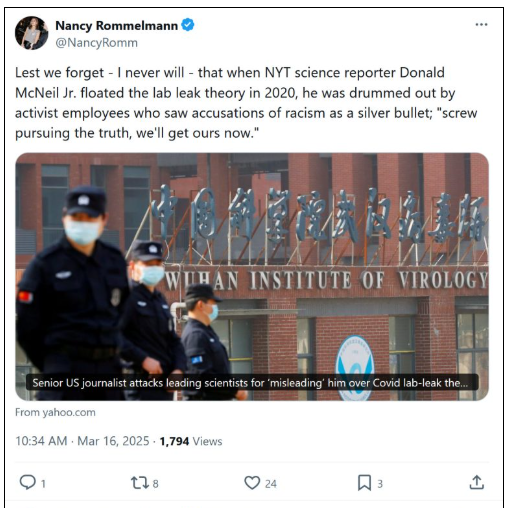Click the reply speech bubble icon
The image size is (512, 508).
tap(27, 482)
